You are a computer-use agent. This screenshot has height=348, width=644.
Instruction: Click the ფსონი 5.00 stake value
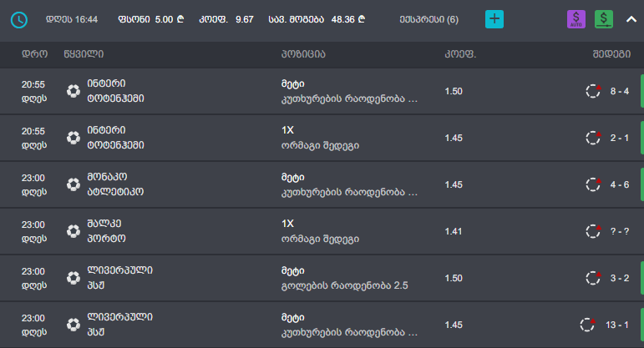(x=150, y=20)
